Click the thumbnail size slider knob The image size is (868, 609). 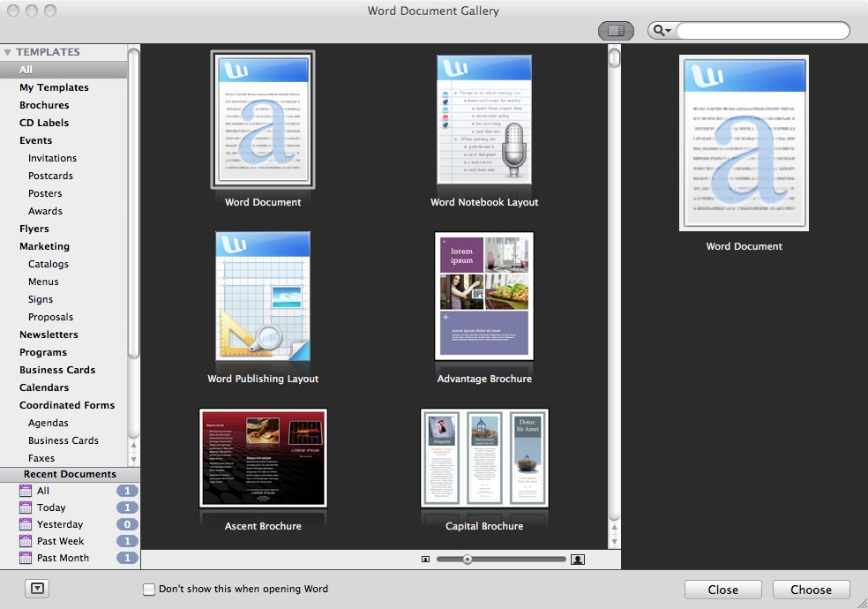click(x=468, y=560)
